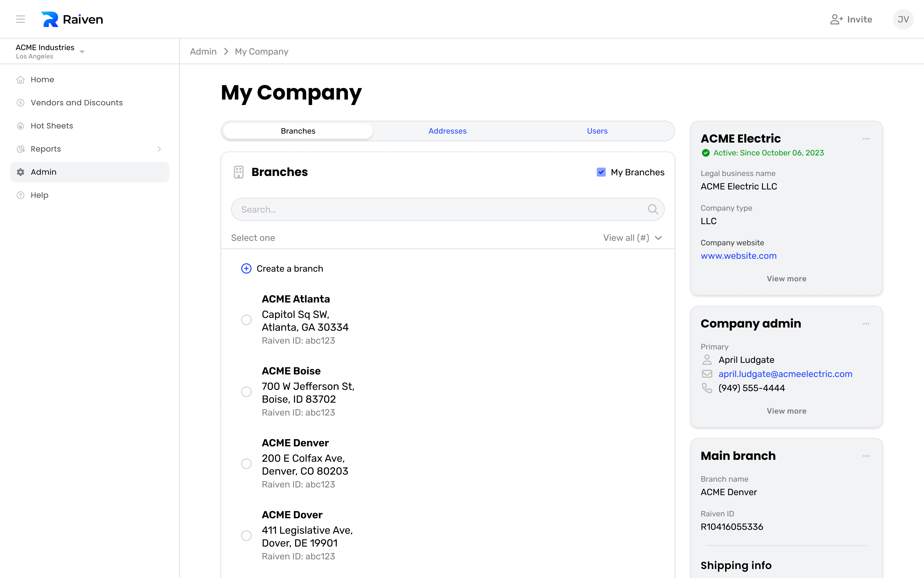Viewport: 924px width, 578px height.
Task: Click the phone icon beside (949) 555-4444
Action: (x=707, y=388)
